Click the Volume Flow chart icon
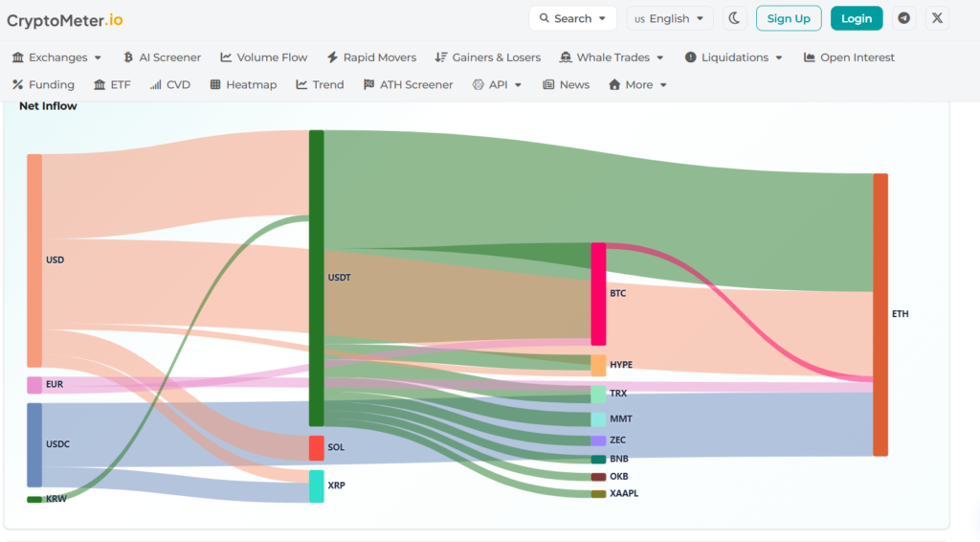Image resolution: width=980 pixels, height=542 pixels. 226,57
